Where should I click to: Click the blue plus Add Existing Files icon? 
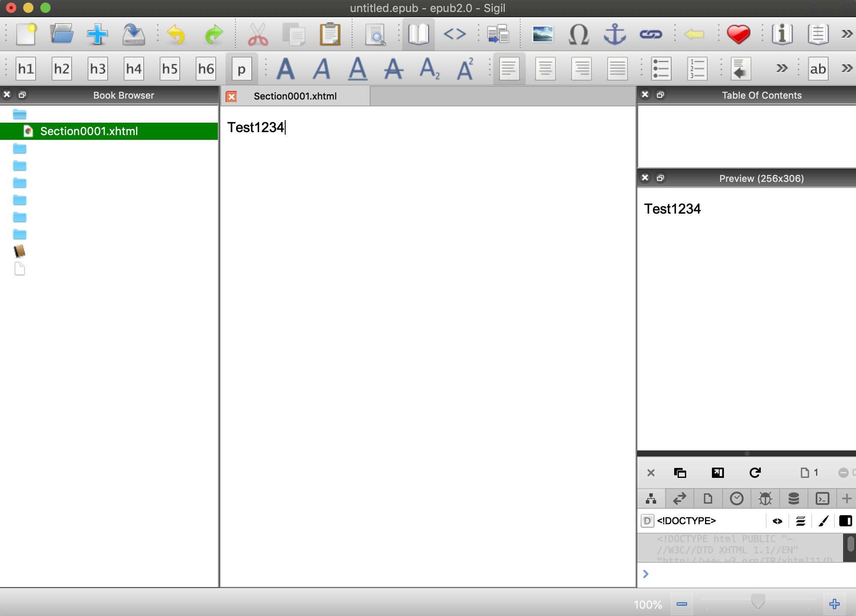[x=97, y=34]
